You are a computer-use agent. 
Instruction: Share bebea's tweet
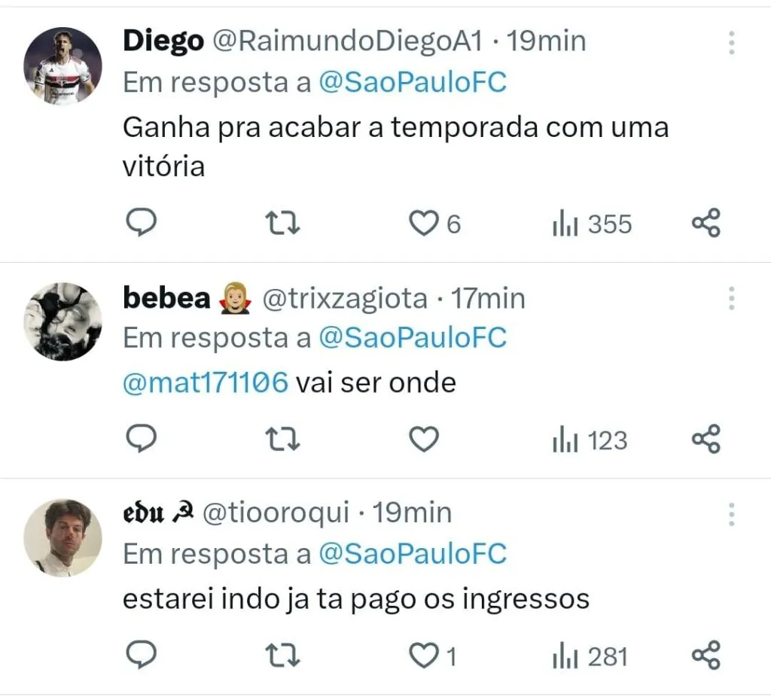[x=705, y=439]
